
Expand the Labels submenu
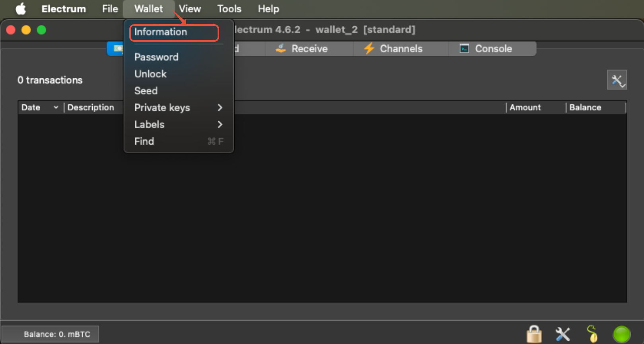(x=179, y=125)
